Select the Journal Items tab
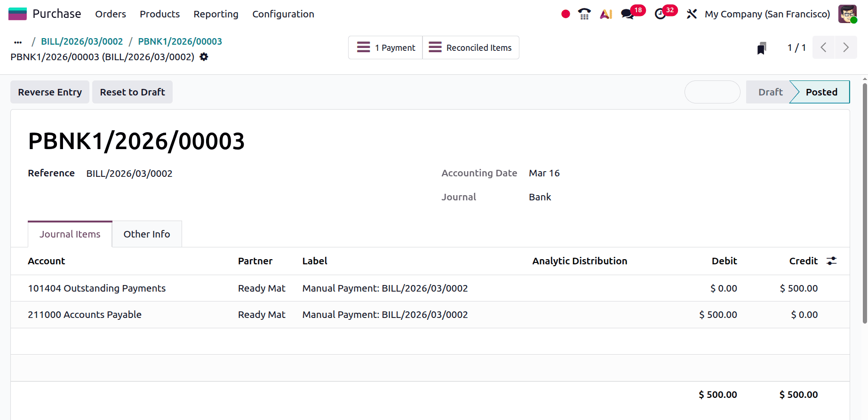 click(70, 234)
